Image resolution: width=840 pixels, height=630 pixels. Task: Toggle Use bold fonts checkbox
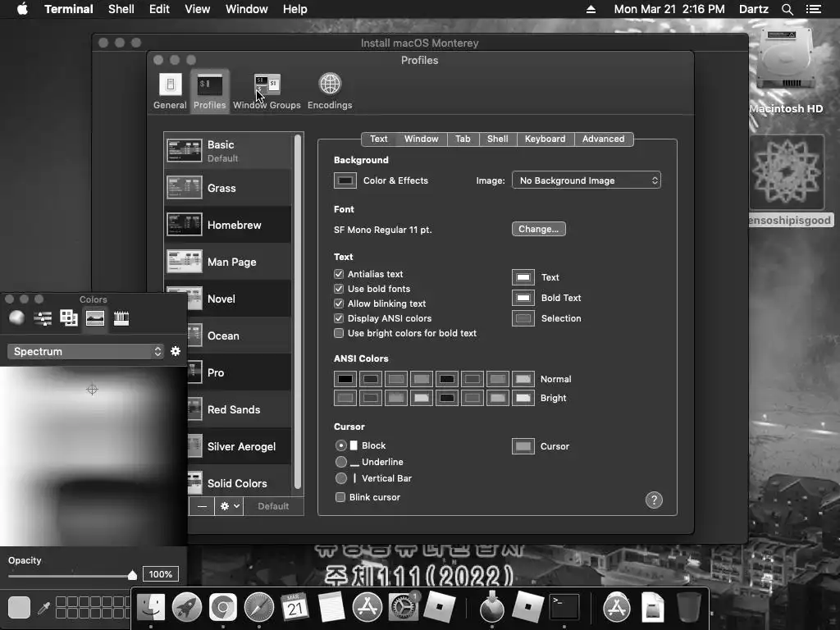[x=339, y=289]
